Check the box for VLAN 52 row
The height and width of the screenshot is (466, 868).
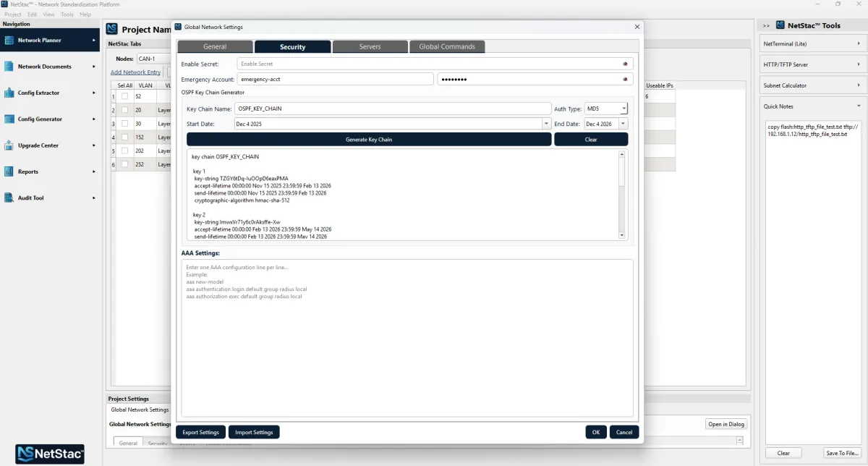pos(125,96)
